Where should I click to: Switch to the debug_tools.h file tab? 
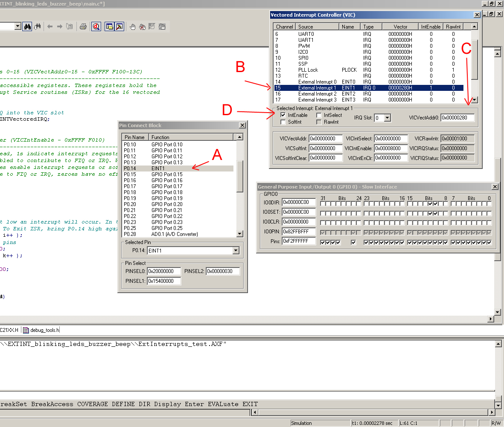point(41,330)
